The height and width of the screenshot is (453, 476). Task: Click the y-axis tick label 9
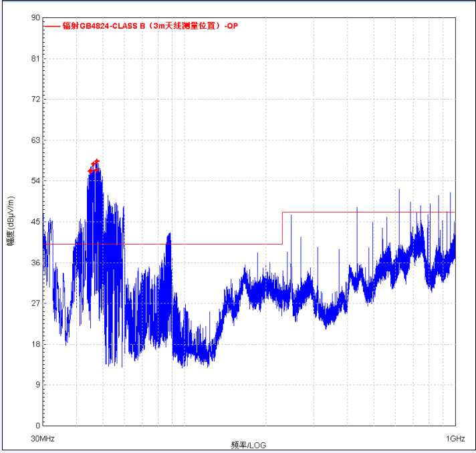tap(37, 385)
